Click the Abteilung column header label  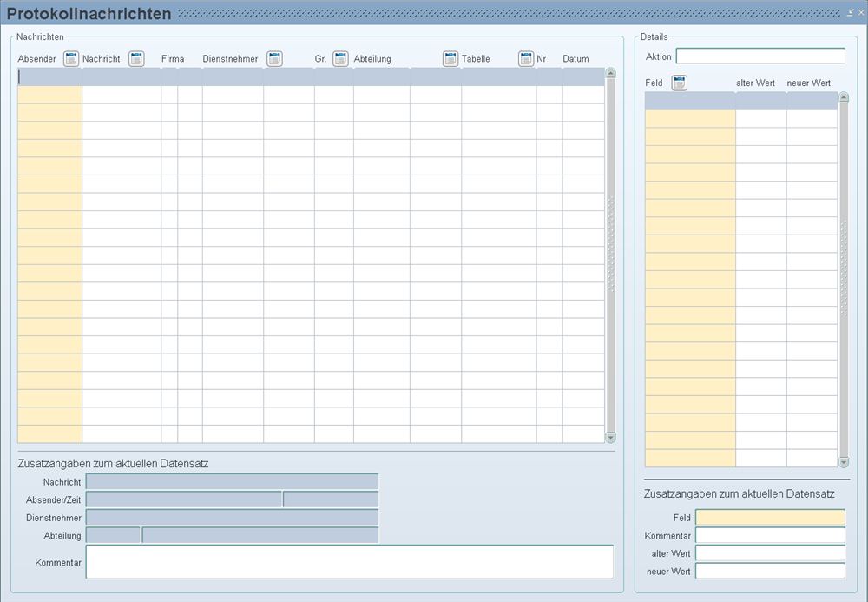[x=372, y=59]
